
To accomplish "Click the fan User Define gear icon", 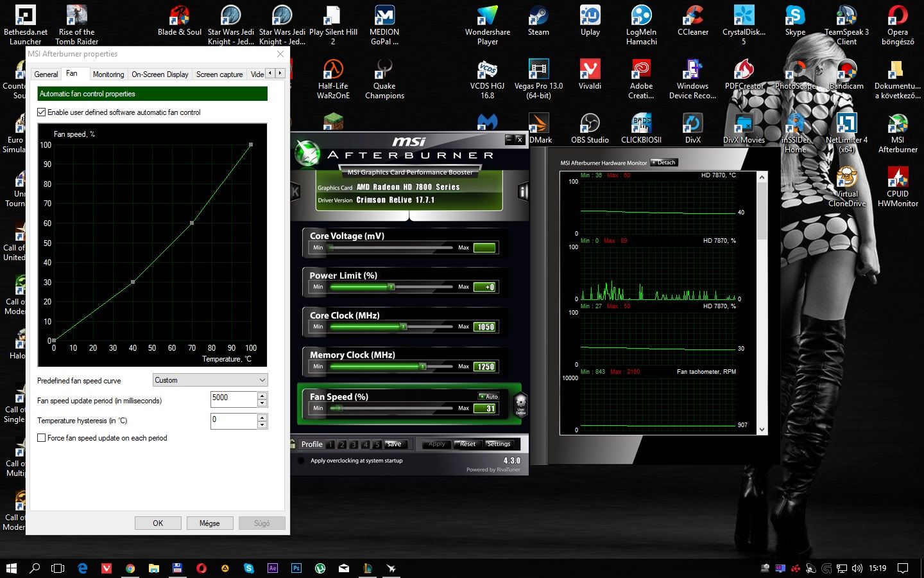I will tap(520, 405).
